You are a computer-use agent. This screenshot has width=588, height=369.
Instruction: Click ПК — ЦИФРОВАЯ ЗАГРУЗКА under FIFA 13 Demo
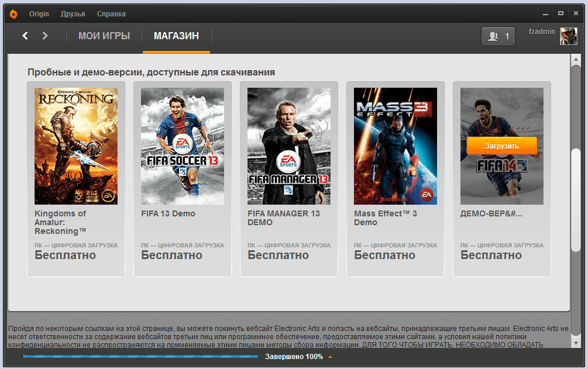point(183,245)
